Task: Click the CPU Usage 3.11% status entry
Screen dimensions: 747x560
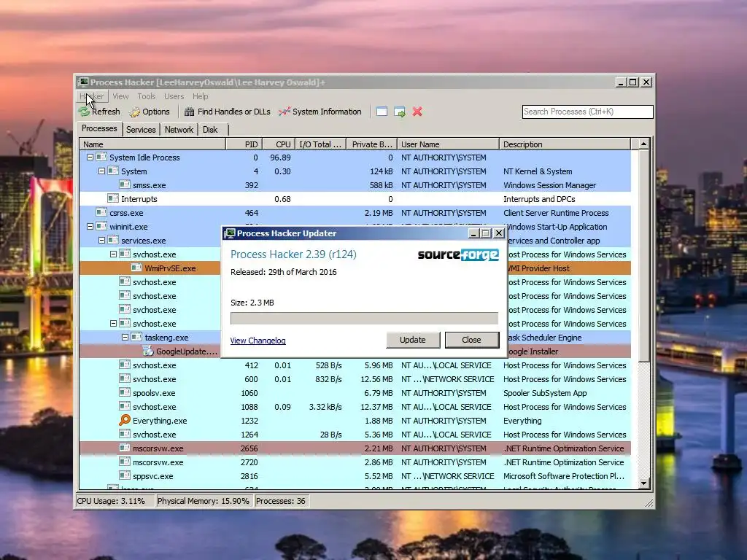Action: (x=115, y=501)
